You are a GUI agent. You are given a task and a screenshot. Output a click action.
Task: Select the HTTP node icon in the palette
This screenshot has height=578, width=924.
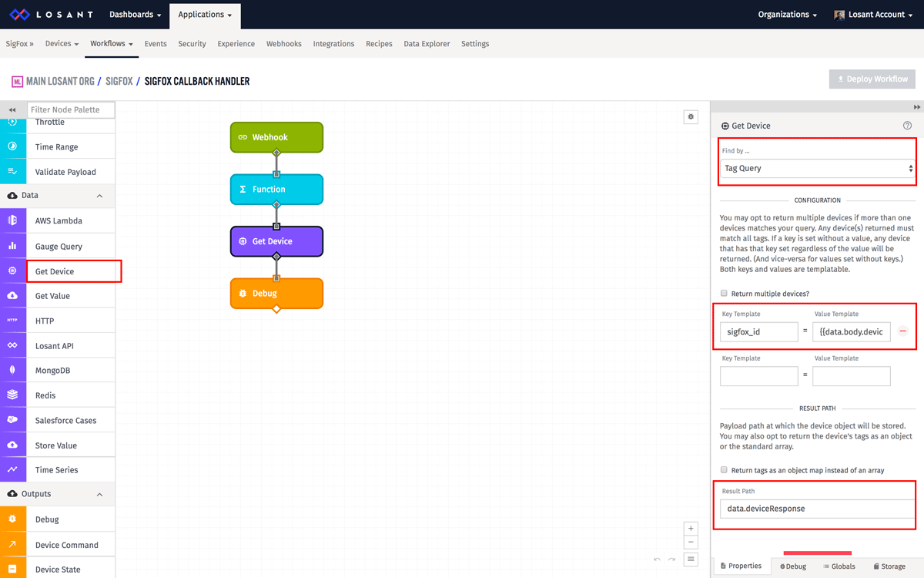point(12,321)
